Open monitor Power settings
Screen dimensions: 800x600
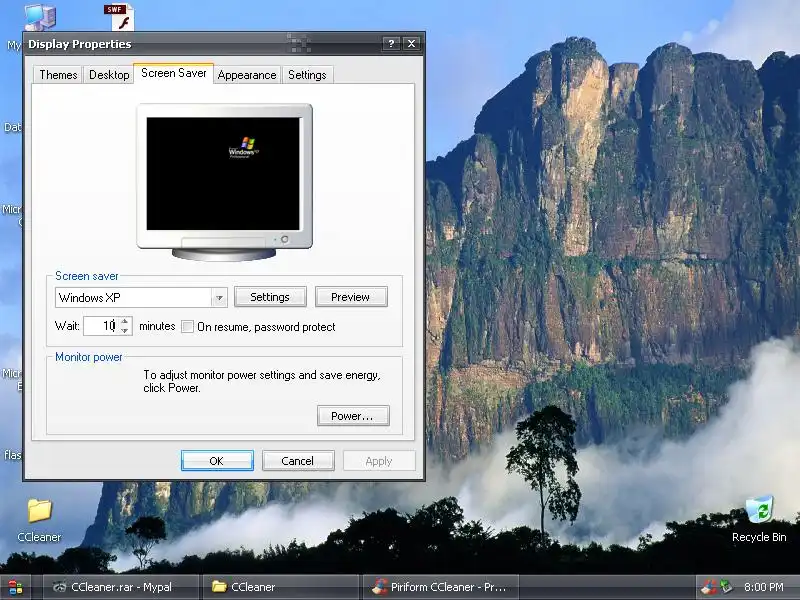[x=353, y=416]
